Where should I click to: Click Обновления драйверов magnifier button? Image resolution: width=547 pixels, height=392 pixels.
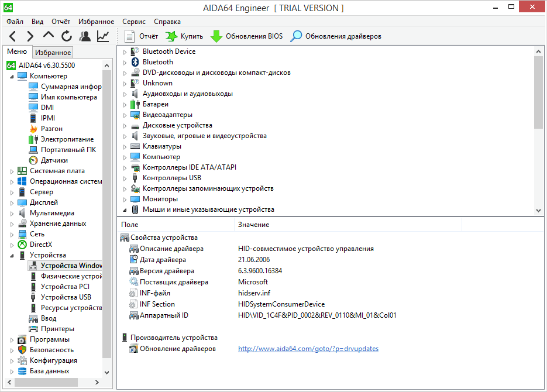pos(336,36)
